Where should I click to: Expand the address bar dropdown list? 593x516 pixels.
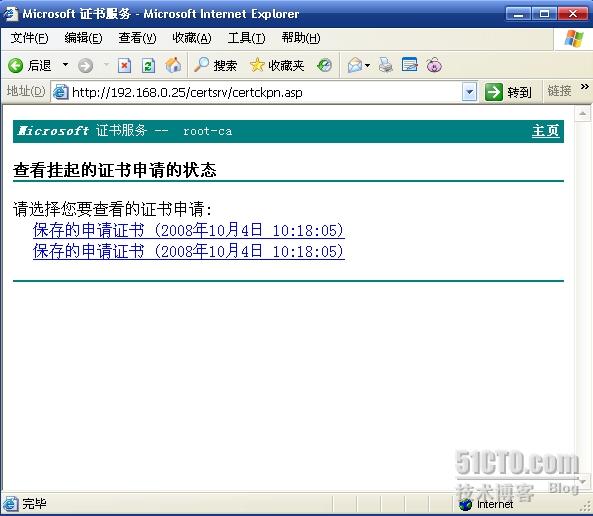point(469,92)
